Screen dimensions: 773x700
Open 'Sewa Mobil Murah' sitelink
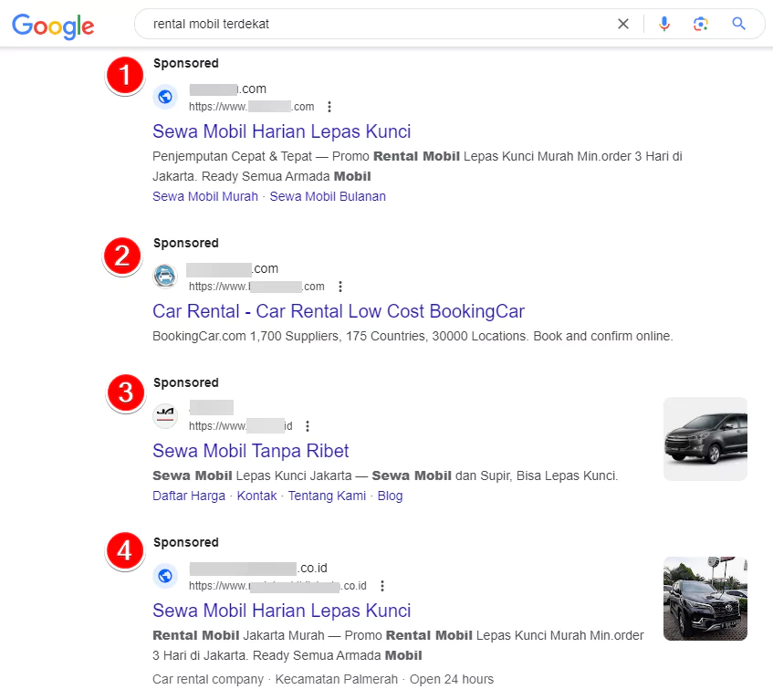pyautogui.click(x=205, y=196)
